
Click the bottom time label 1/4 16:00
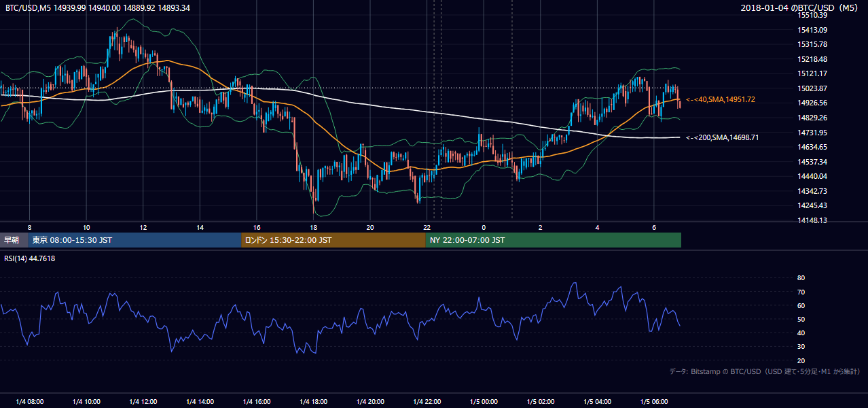257,401
